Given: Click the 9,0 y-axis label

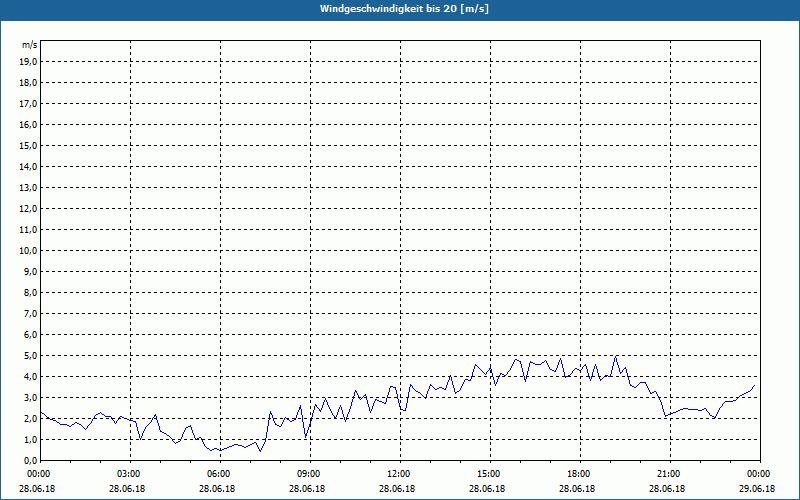Looking at the screenshot, I should (x=30, y=271).
